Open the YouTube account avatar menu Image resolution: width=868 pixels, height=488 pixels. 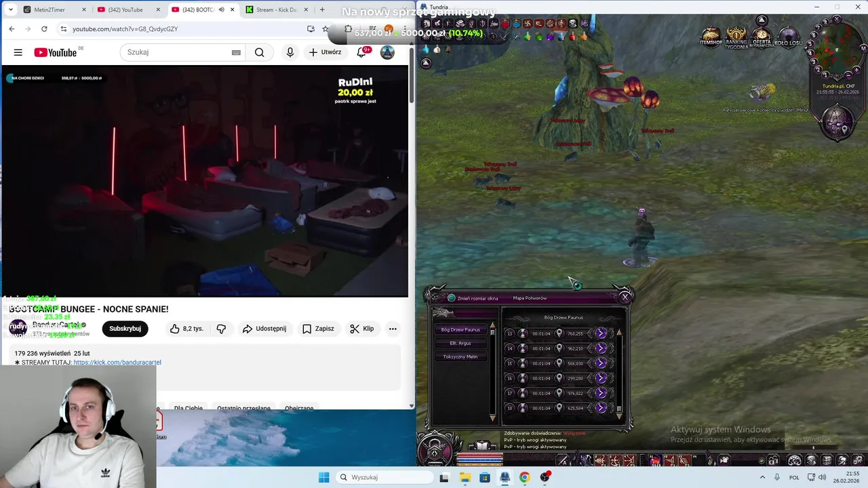pyautogui.click(x=387, y=52)
